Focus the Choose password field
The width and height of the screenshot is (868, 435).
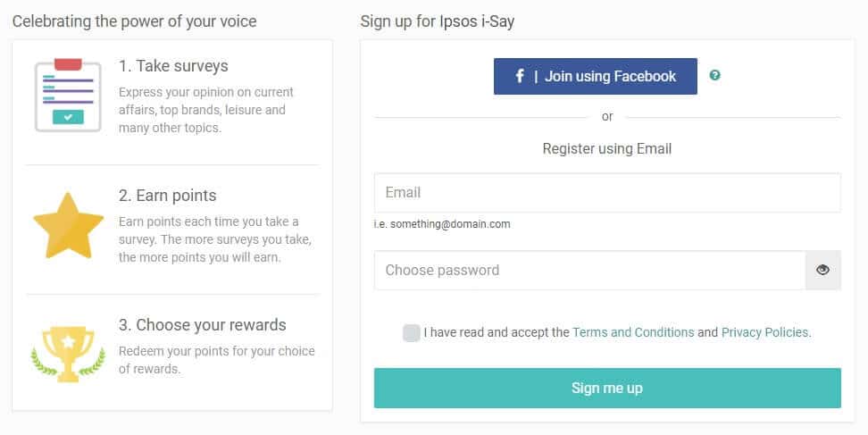[x=589, y=270]
